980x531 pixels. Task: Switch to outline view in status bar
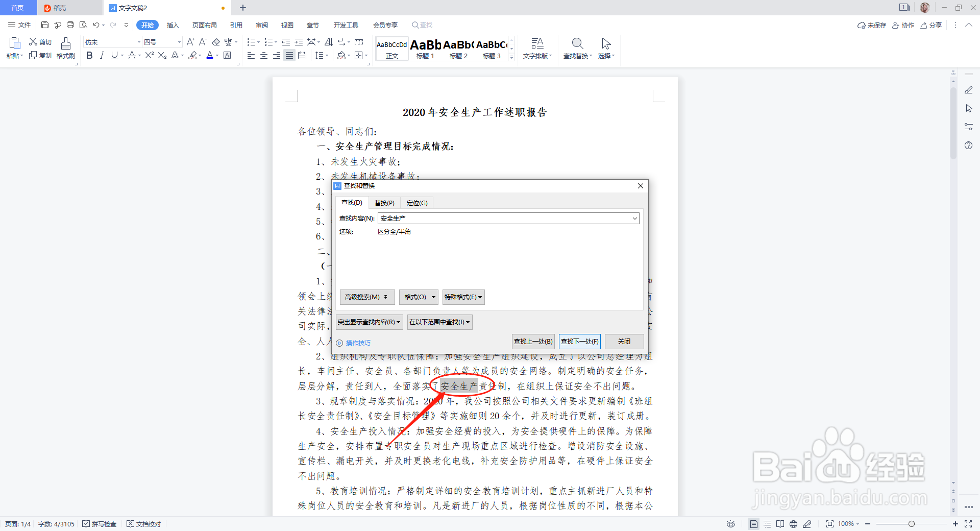767,524
